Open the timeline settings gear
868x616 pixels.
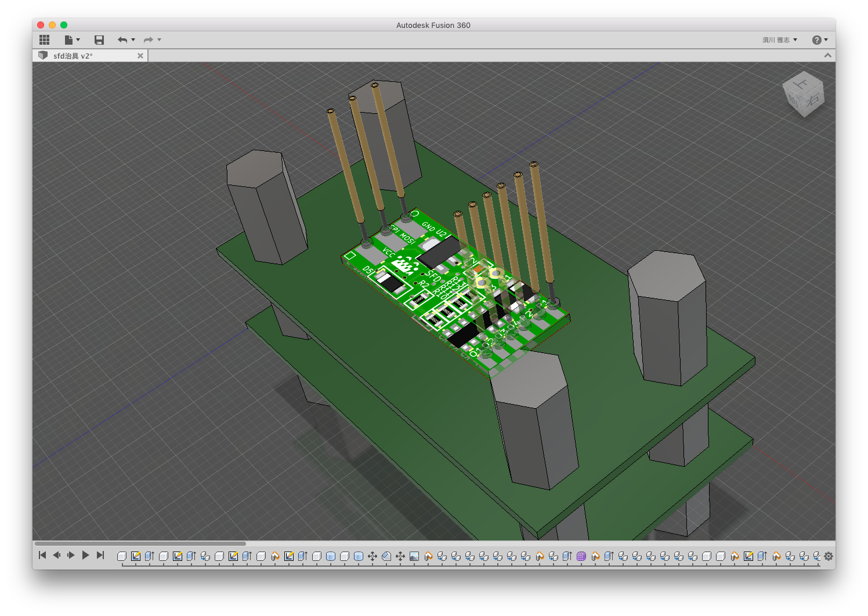(x=829, y=556)
